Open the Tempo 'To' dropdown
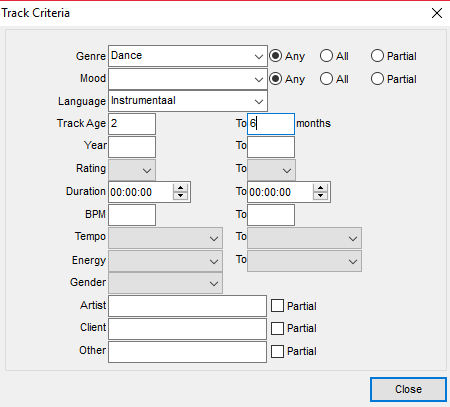This screenshot has width=450, height=407. click(x=304, y=238)
